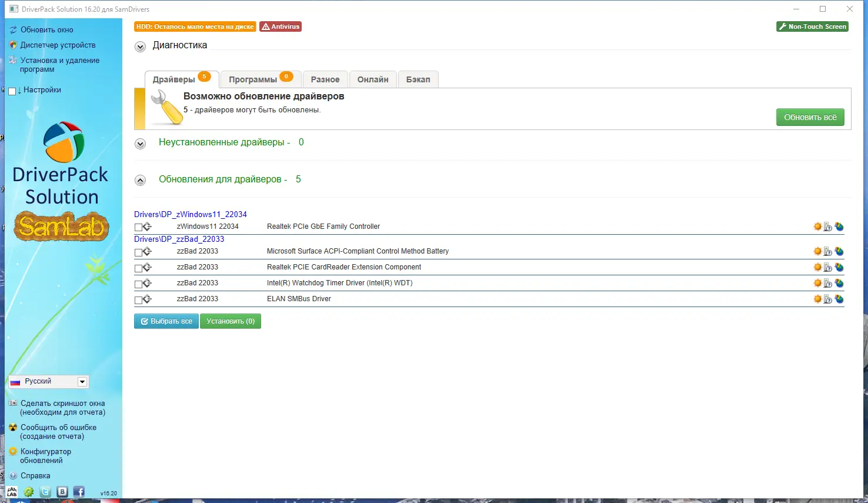Check the ELAN SMBus Driver checkbox

click(138, 300)
